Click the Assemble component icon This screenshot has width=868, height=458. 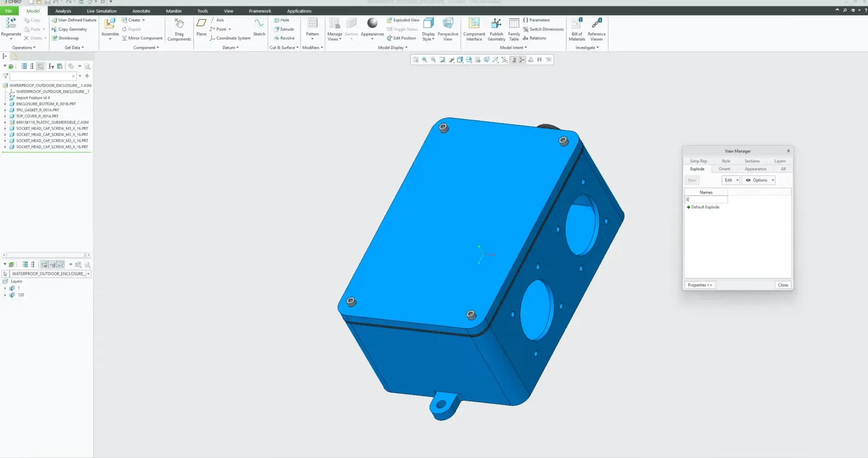(110, 23)
